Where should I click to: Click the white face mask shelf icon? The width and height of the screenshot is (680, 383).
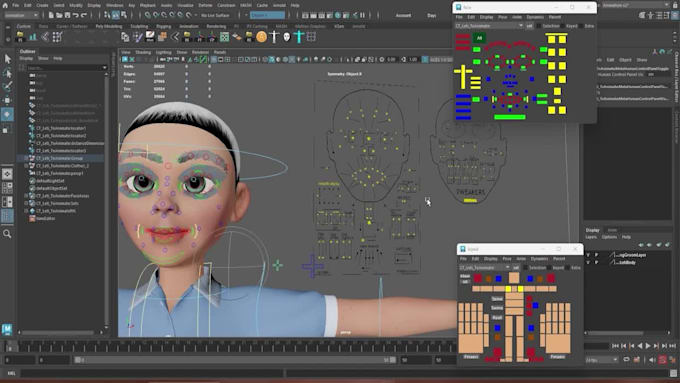287,37
